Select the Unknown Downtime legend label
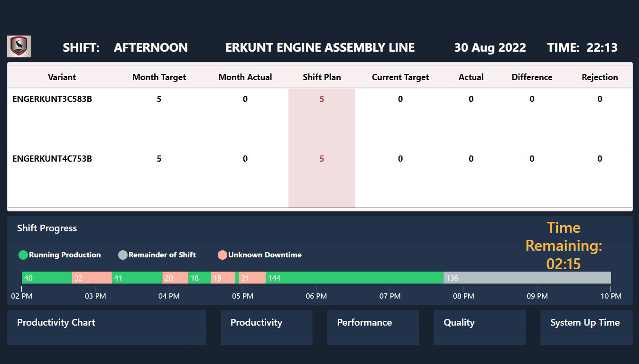The height and width of the screenshot is (364, 639). tap(265, 255)
